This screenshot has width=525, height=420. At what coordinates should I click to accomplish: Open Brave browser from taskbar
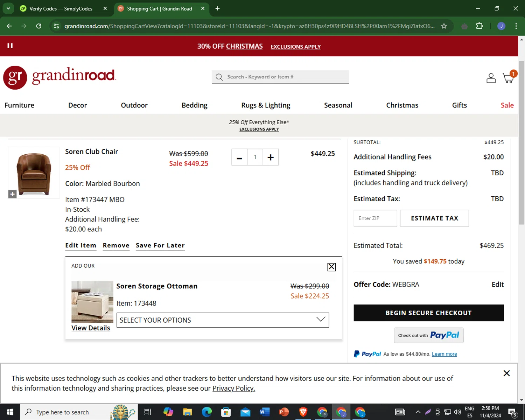pos(303,412)
